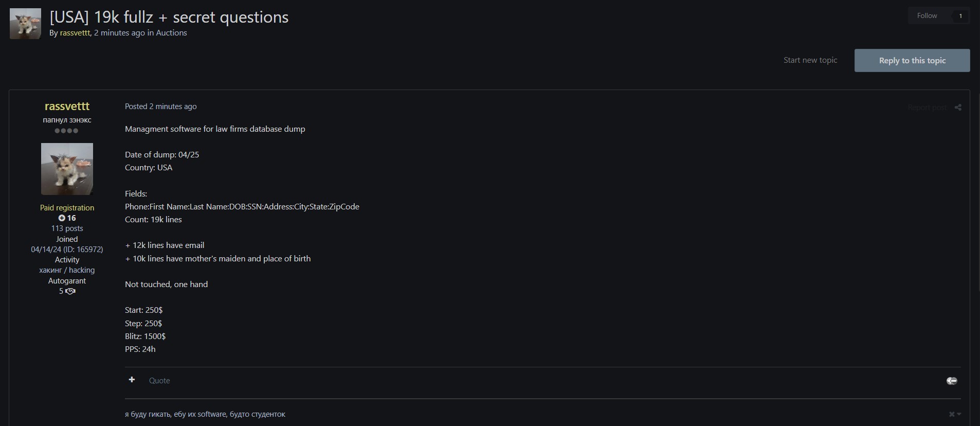980x426 pixels.
Task: Open the Auctions section link
Action: pyautogui.click(x=171, y=33)
